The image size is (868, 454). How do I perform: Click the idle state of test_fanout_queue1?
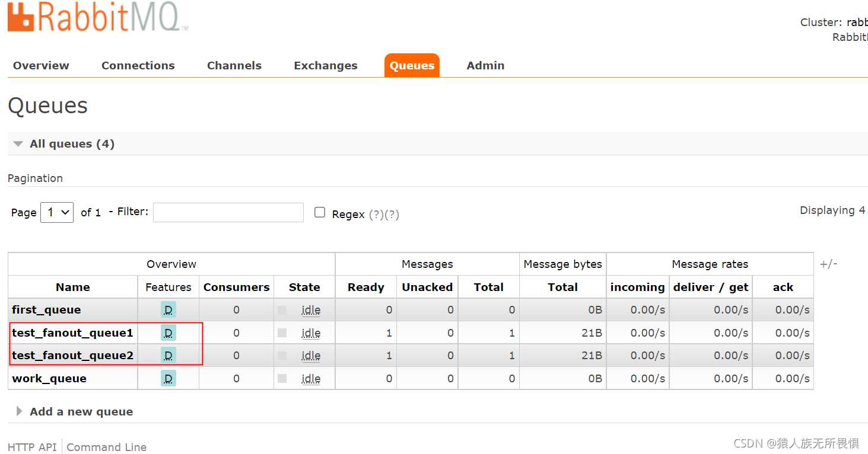(311, 333)
